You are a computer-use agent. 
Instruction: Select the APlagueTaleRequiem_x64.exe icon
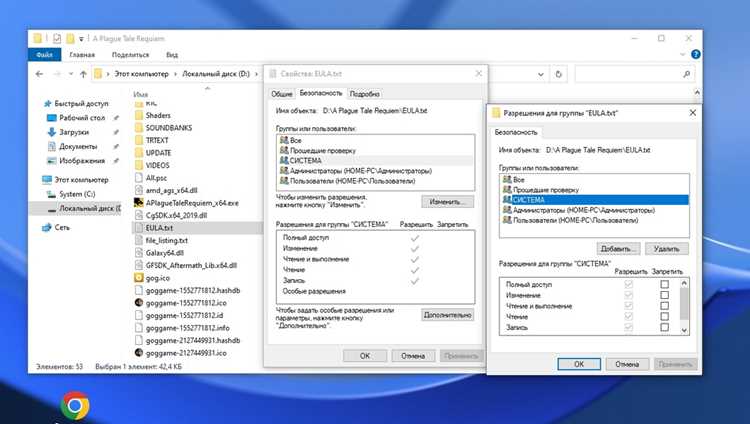pos(139,203)
